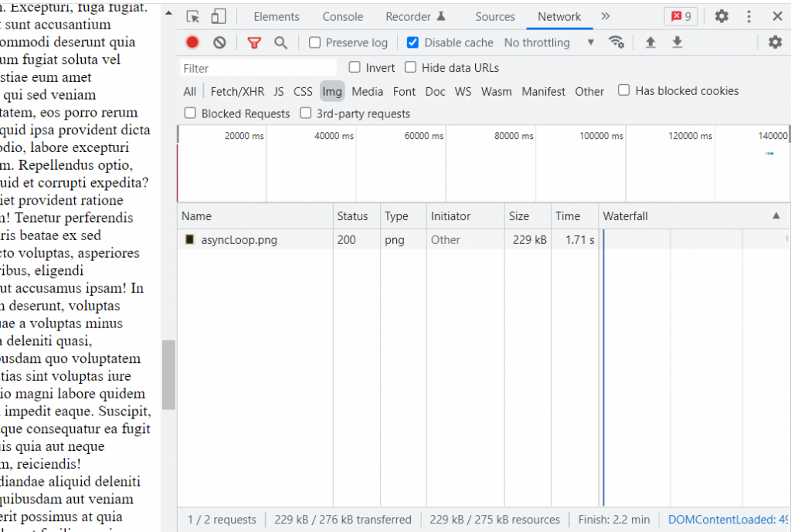Screen dimensions: 791x532
Task: Toggle the device toolbar icon
Action: 219,16
